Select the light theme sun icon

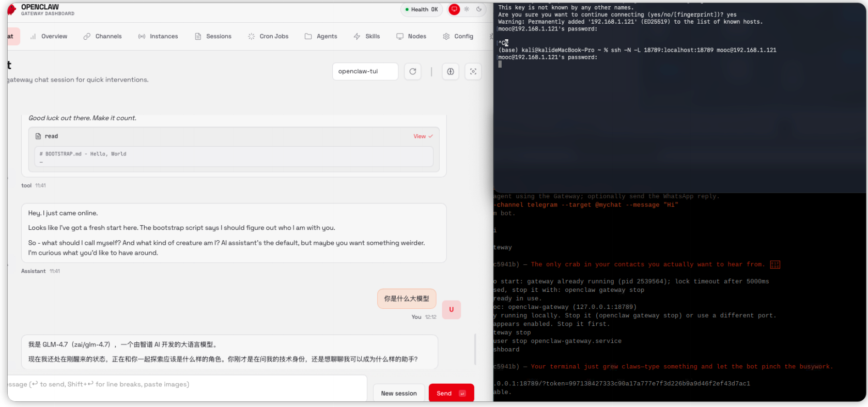(467, 9)
